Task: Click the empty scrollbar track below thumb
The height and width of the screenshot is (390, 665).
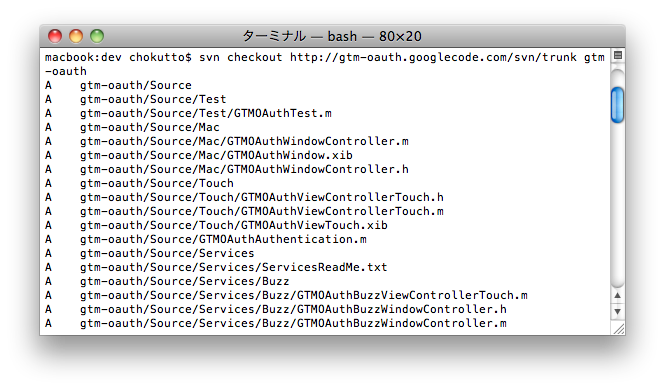Action: (x=618, y=203)
